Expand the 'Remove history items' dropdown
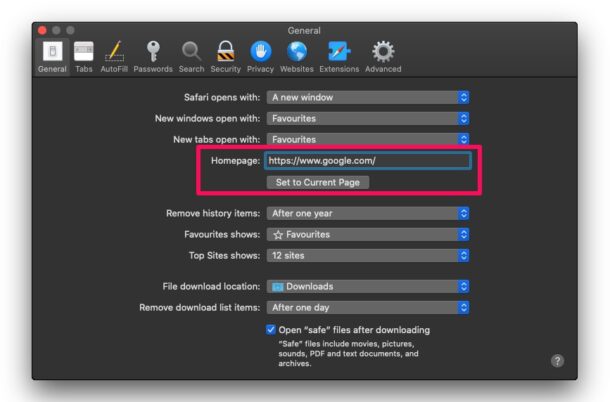This screenshot has width=610, height=402. coord(368,213)
